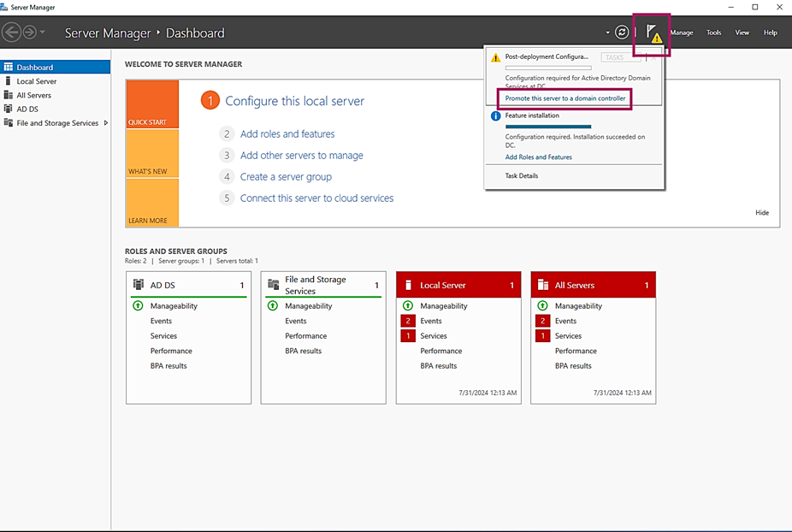Click Promote this server to a domain controller
The image size is (792, 532).
point(565,98)
